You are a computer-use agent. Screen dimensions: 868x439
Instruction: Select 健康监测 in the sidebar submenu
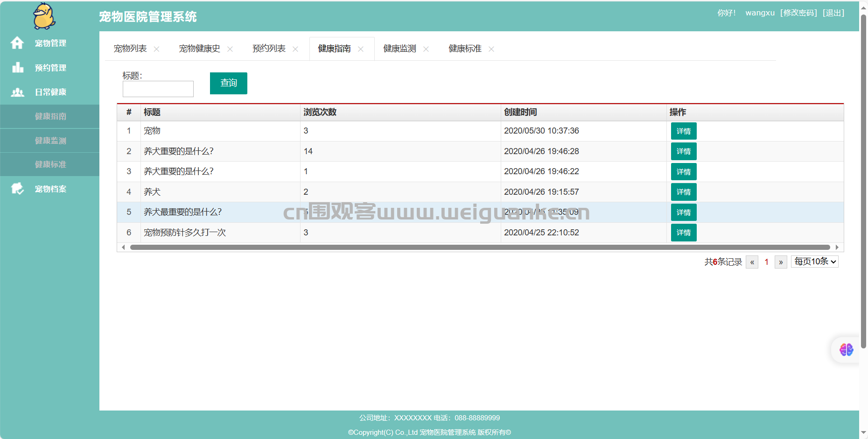(x=50, y=141)
